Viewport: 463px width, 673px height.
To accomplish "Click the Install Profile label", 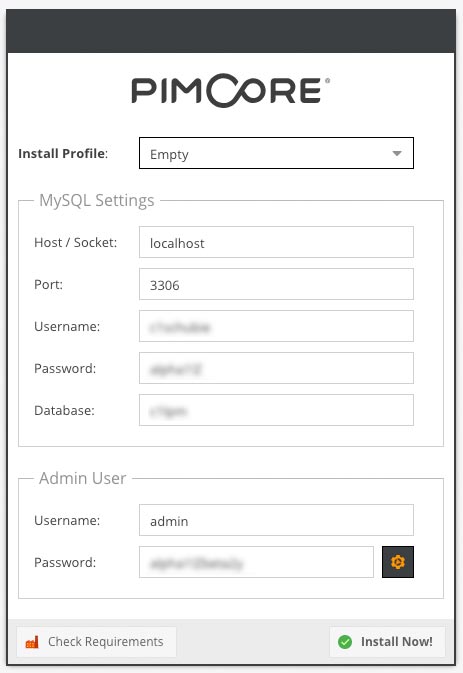I will 63,154.
